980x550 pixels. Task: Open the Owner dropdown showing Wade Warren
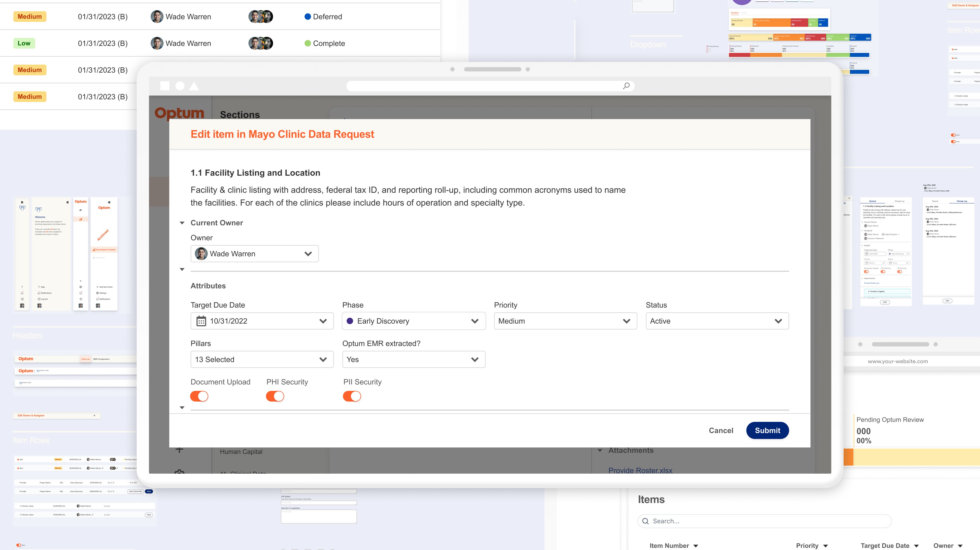tap(255, 254)
